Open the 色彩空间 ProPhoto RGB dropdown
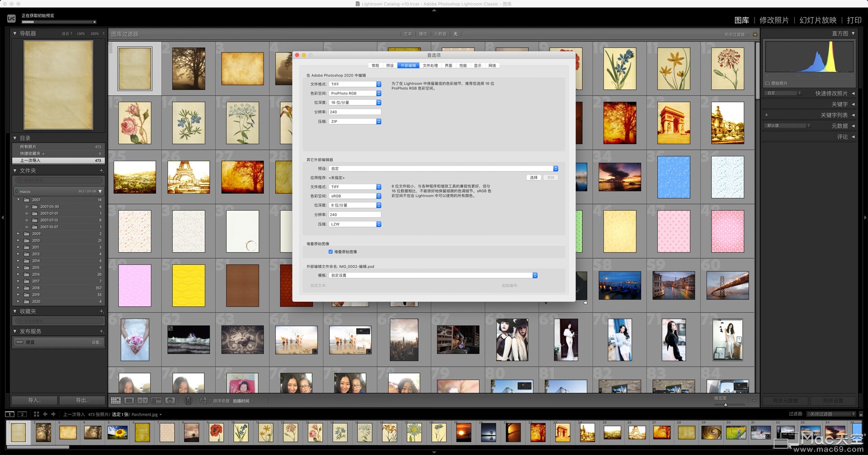 click(355, 93)
